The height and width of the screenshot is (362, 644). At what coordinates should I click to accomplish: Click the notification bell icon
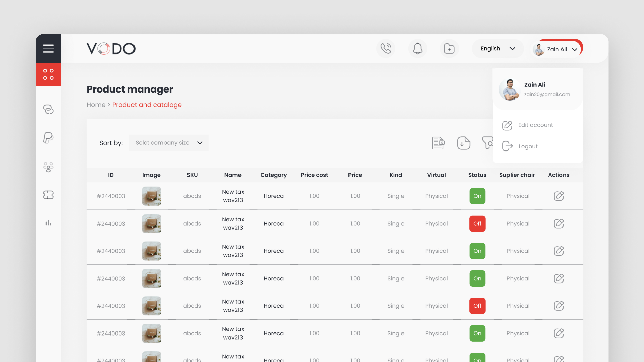[417, 48]
